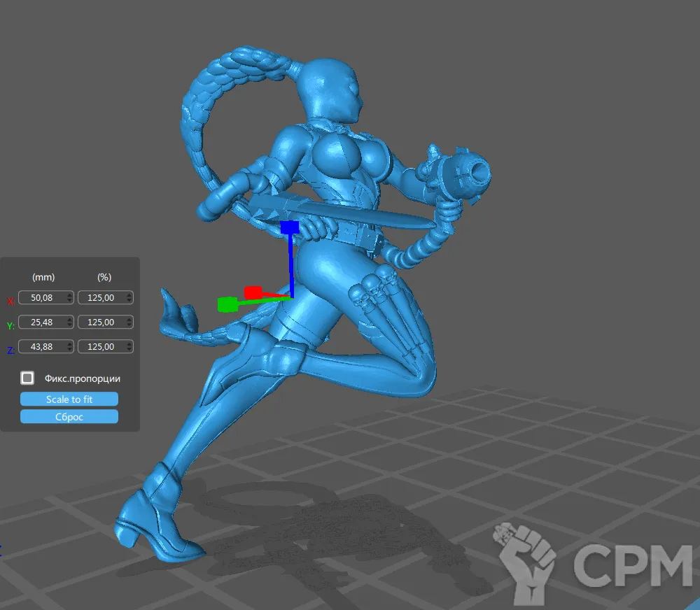
Task: Decrease Z mm value with down arrow
Action: point(69,350)
